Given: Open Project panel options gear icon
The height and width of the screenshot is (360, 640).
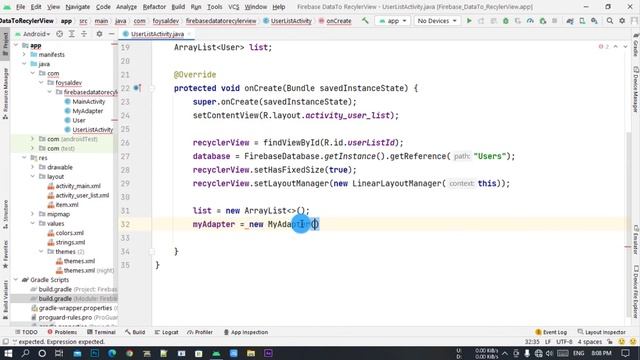Looking at the screenshot, I should pyautogui.click(x=99, y=34).
